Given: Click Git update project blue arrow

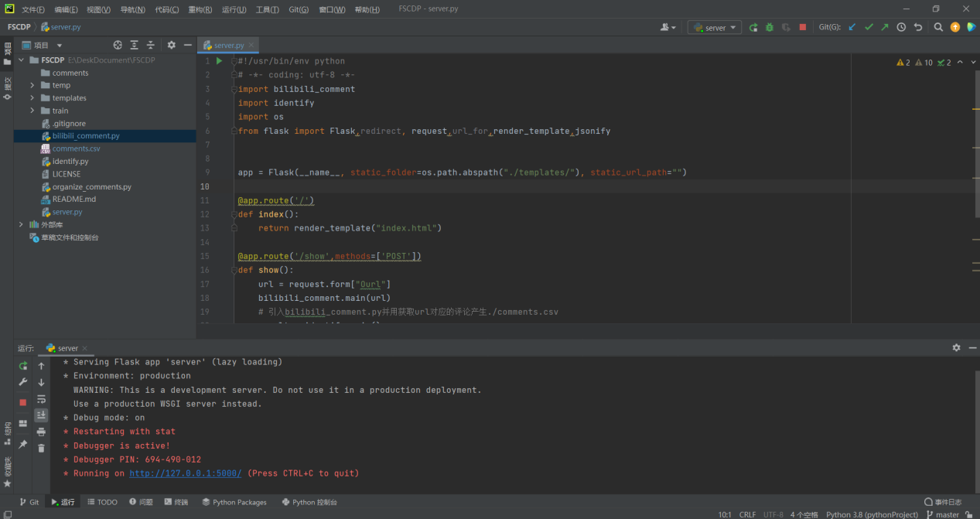Looking at the screenshot, I should (852, 27).
